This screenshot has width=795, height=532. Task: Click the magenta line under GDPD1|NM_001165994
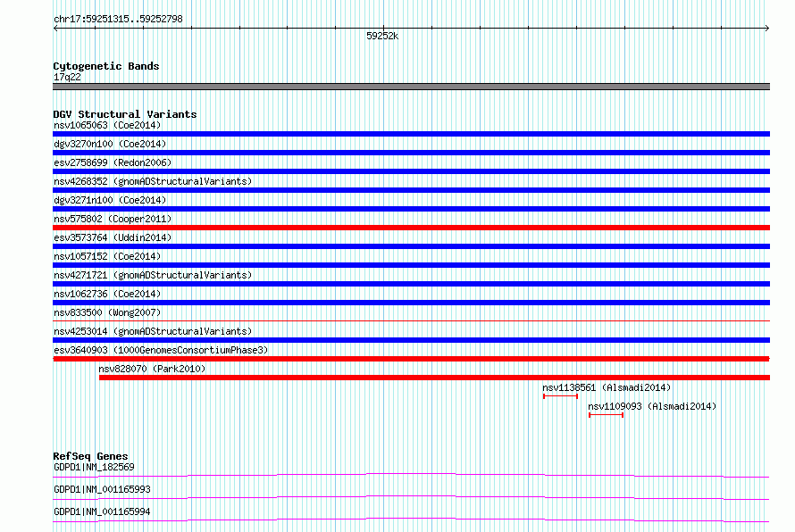click(x=411, y=520)
